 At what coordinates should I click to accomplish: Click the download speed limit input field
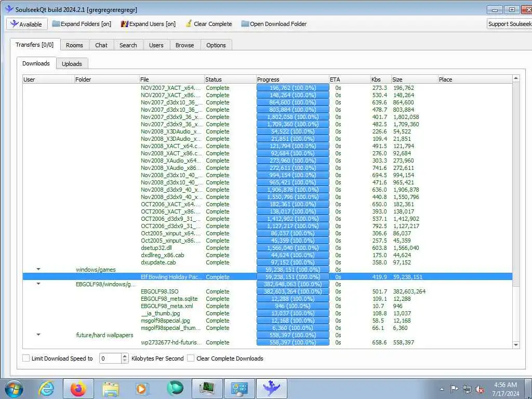pyautogui.click(x=110, y=358)
